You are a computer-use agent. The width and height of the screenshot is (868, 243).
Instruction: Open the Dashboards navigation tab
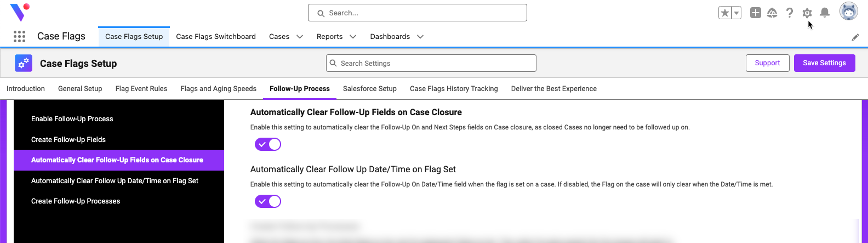(390, 37)
